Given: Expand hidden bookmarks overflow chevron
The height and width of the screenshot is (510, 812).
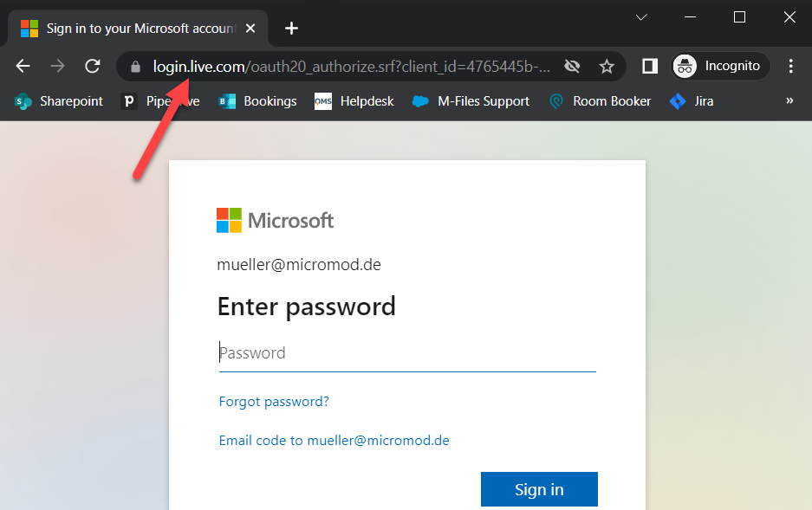Looking at the screenshot, I should pos(789,101).
